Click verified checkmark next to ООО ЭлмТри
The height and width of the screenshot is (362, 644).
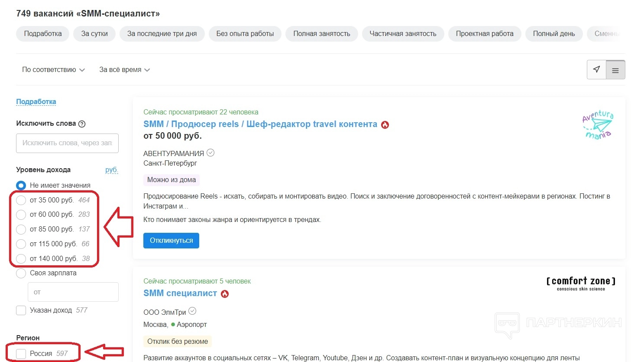pyautogui.click(x=192, y=311)
